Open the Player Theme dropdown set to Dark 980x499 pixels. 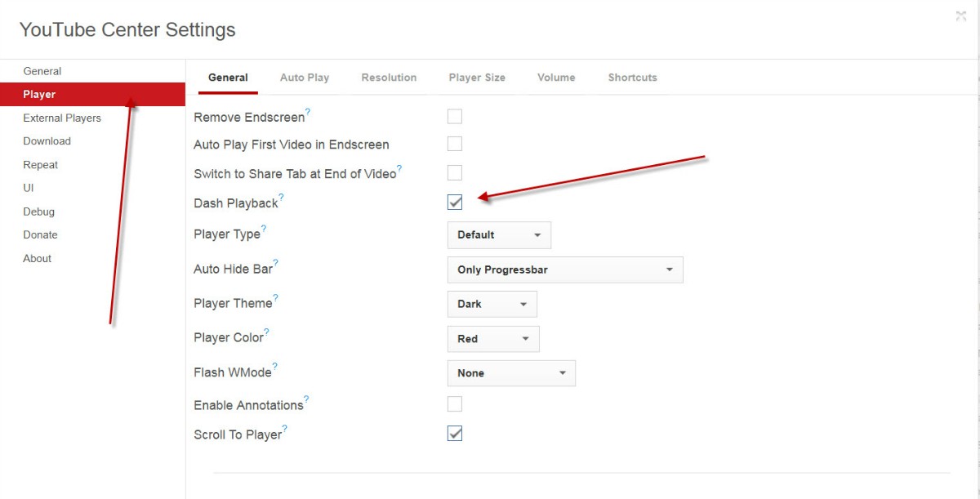point(492,304)
